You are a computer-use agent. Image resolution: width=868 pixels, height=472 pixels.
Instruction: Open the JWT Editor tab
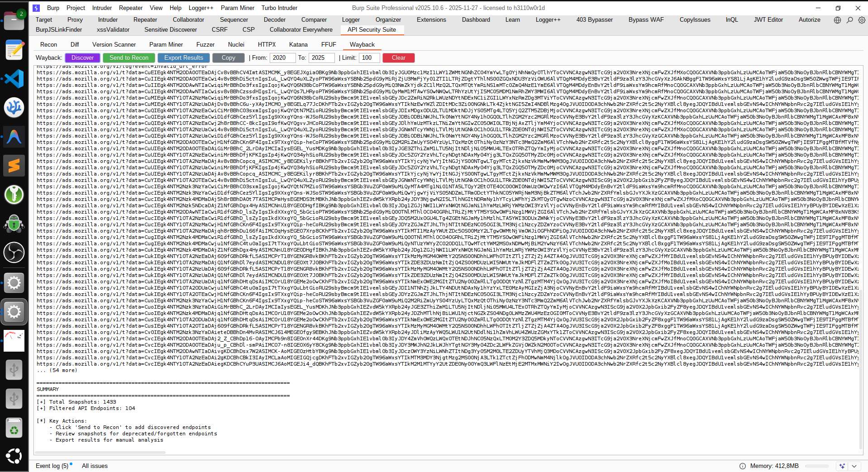(x=768, y=19)
